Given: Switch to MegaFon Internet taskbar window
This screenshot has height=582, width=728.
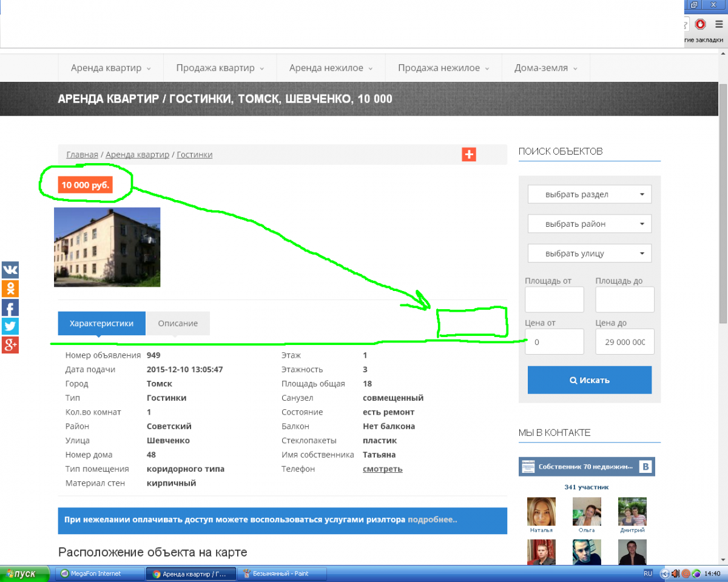Looking at the screenshot, I should point(99,574).
